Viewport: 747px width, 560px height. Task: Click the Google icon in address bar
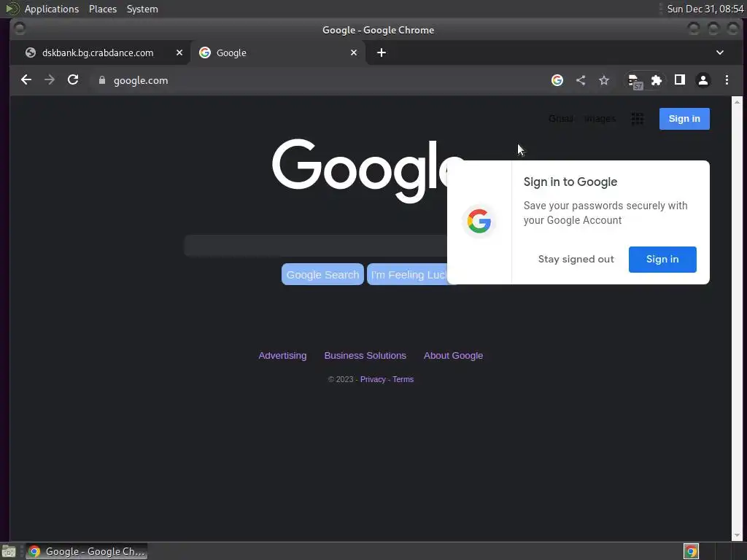point(557,80)
